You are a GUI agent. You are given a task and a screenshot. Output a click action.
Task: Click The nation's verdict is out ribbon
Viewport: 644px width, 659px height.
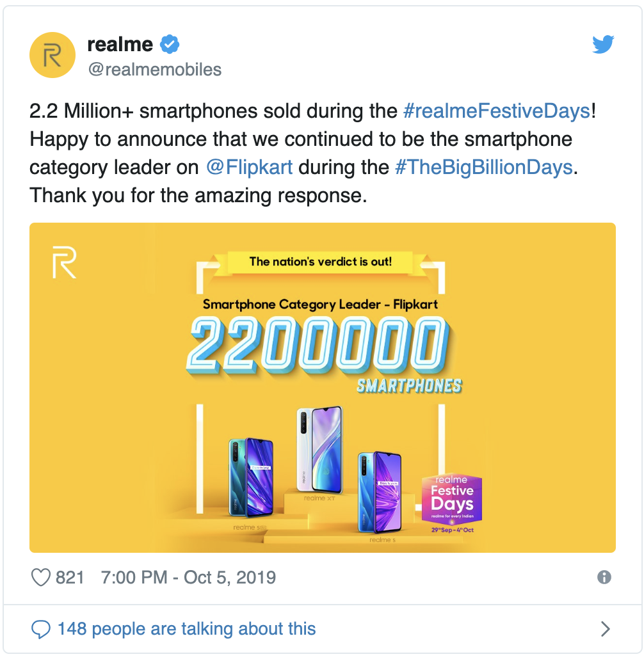320,262
